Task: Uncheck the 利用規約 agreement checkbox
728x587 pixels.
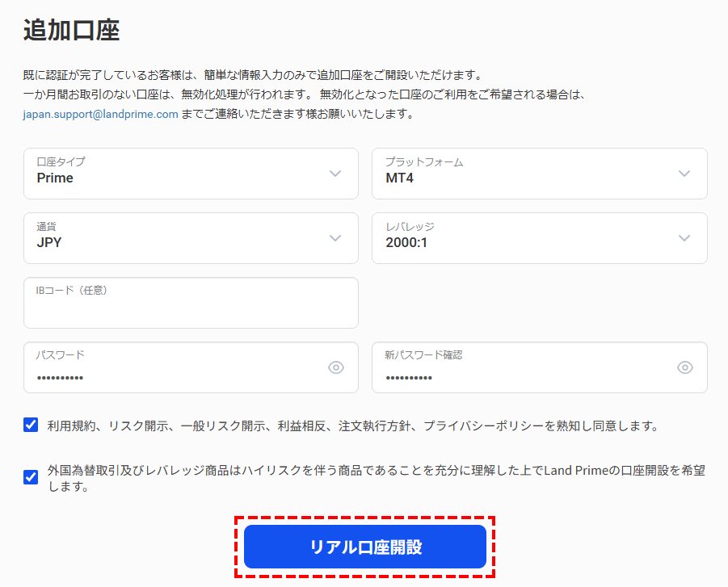Action: [x=31, y=425]
